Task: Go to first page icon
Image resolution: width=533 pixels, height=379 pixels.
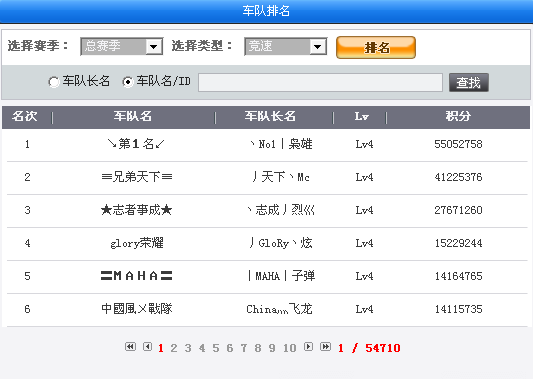Action: pos(130,347)
